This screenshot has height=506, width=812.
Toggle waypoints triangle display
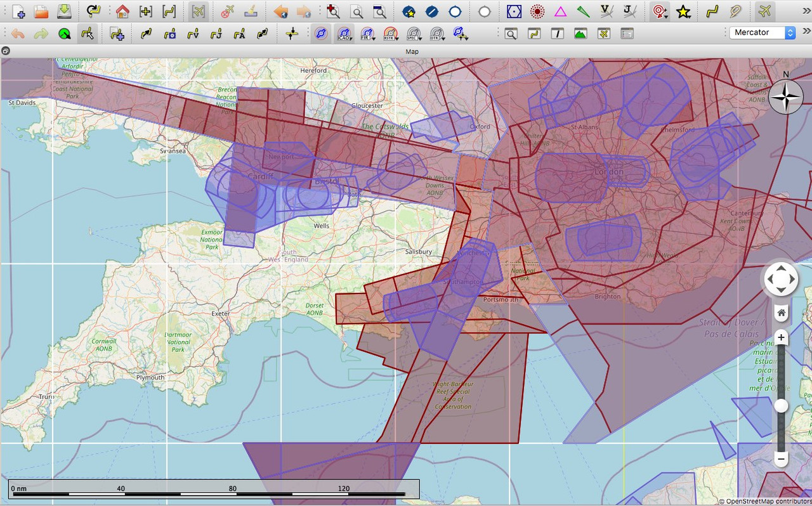pyautogui.click(x=560, y=11)
